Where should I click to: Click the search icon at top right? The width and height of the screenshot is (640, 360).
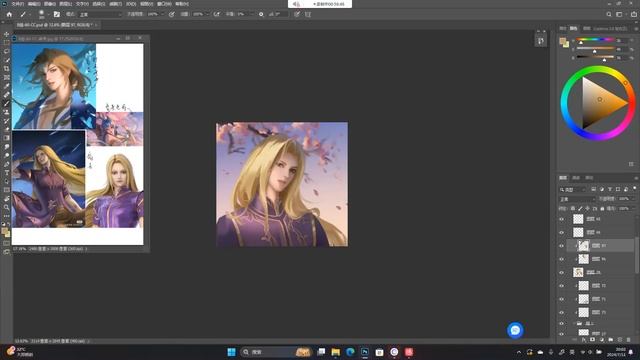coord(609,14)
